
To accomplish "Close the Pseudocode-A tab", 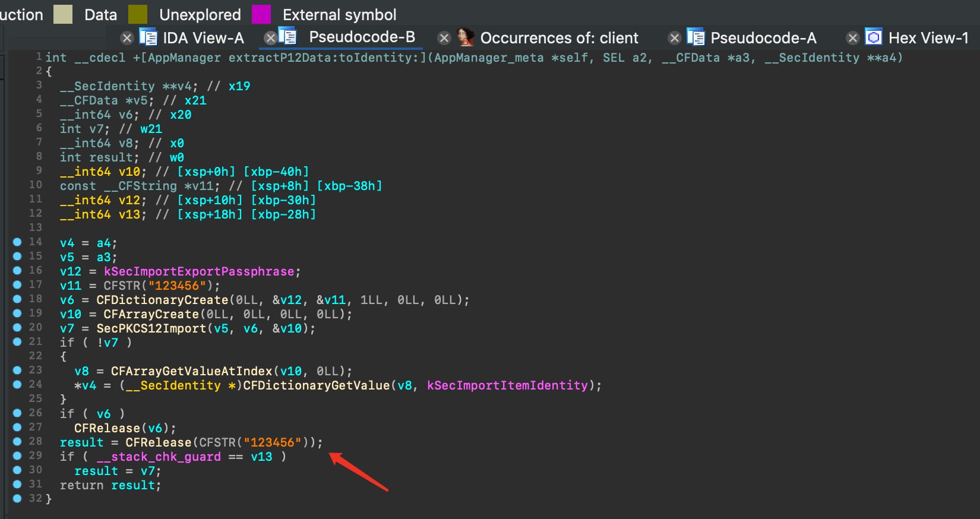I will click(674, 38).
